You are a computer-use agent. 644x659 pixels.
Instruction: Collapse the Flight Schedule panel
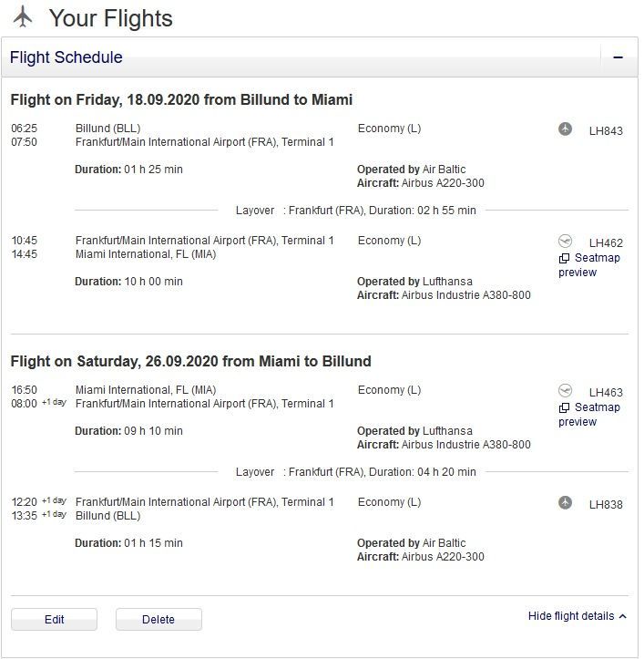pyautogui.click(x=618, y=57)
